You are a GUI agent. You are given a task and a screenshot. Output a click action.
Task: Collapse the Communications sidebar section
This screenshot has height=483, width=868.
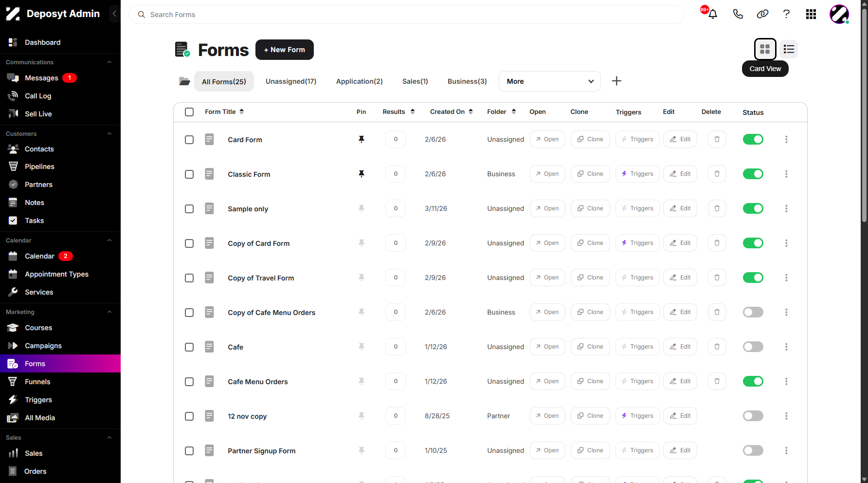tap(109, 62)
